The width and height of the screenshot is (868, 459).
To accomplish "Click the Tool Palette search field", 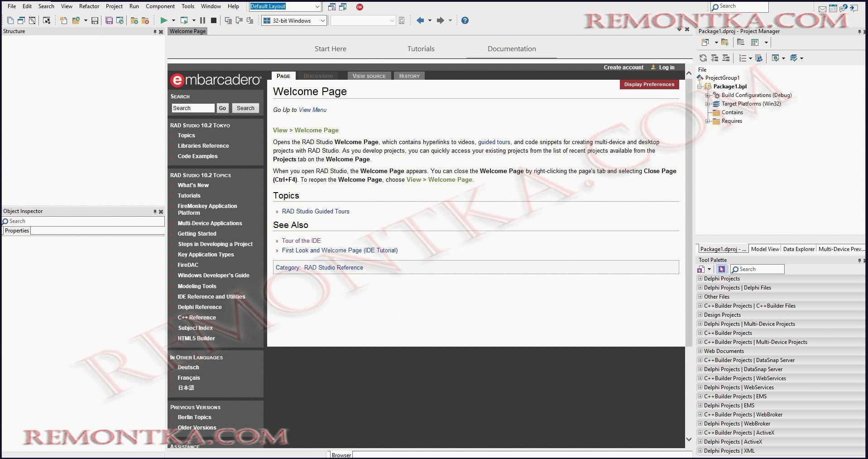I will coord(758,269).
